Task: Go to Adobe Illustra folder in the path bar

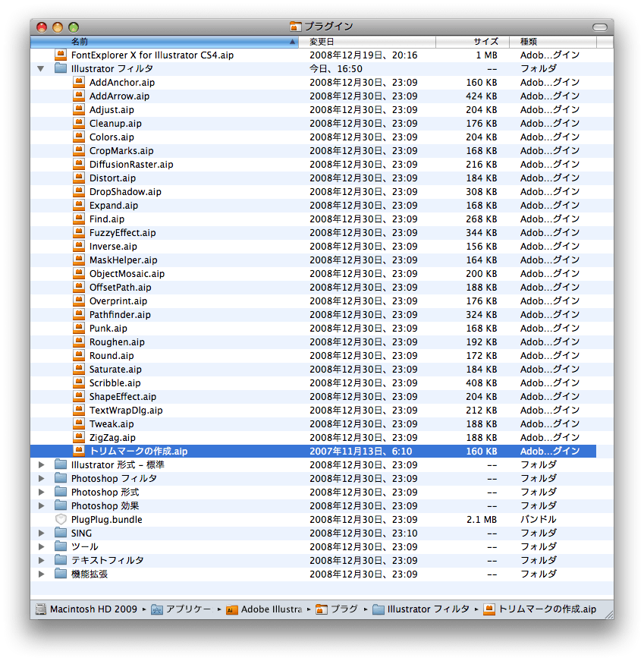Action: click(264, 609)
